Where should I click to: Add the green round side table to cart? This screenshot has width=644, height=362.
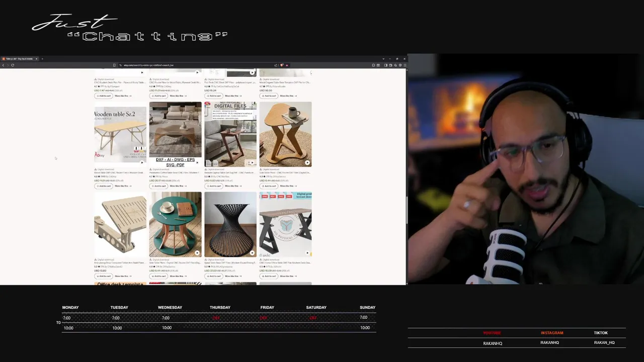pyautogui.click(x=158, y=276)
